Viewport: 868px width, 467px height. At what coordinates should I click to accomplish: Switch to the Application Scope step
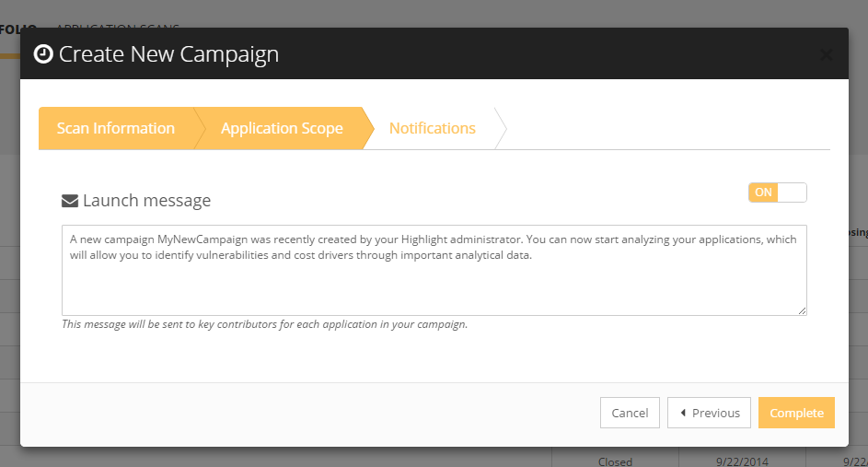(282, 128)
